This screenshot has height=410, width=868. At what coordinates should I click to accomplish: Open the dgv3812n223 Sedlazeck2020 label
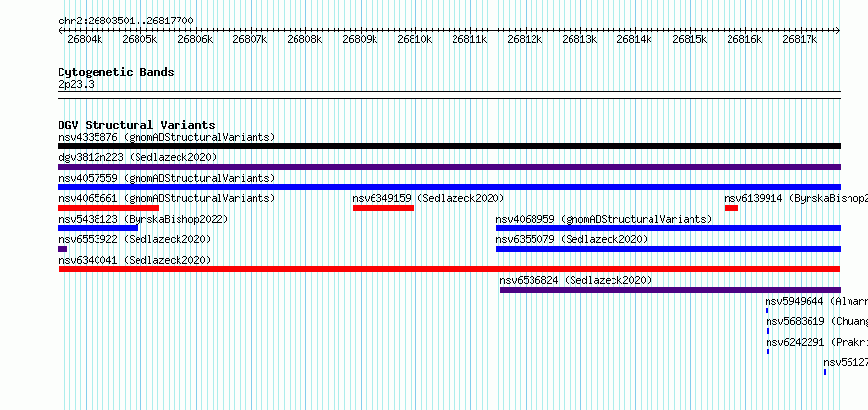click(x=138, y=157)
